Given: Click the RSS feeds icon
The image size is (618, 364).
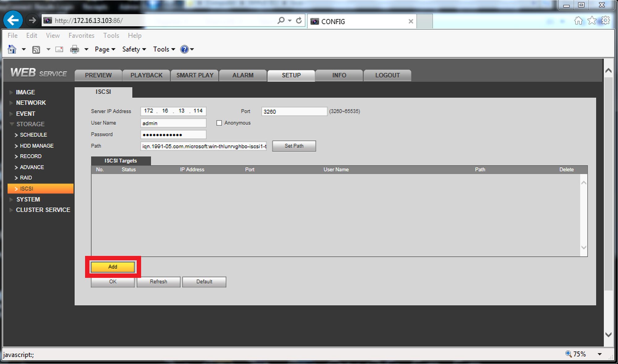Looking at the screenshot, I should pyautogui.click(x=36, y=49).
